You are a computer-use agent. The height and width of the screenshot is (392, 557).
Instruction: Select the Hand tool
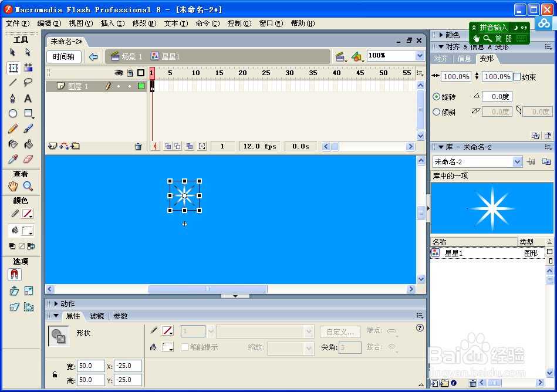pos(13,186)
